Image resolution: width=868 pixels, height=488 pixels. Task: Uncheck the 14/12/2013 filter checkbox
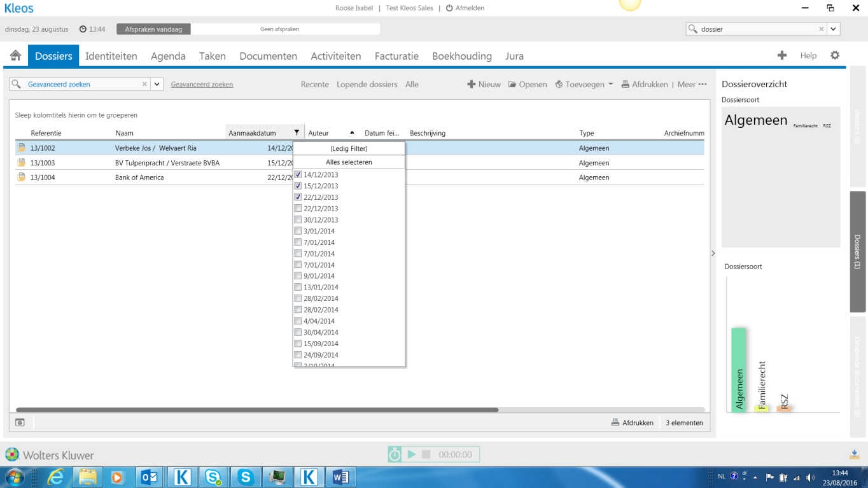(298, 174)
